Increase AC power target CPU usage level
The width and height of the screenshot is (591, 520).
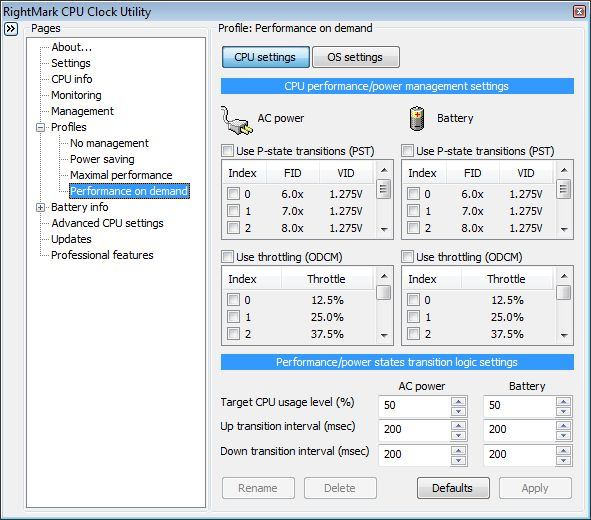point(459,401)
